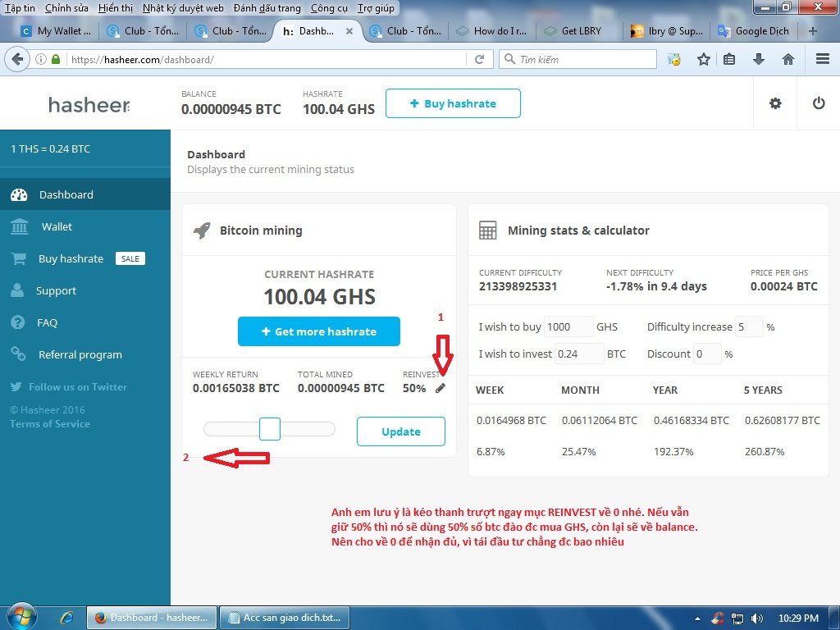Screen dimensions: 840x630
Task: Click the Twitter bird icon in sidebar
Action: point(16,387)
